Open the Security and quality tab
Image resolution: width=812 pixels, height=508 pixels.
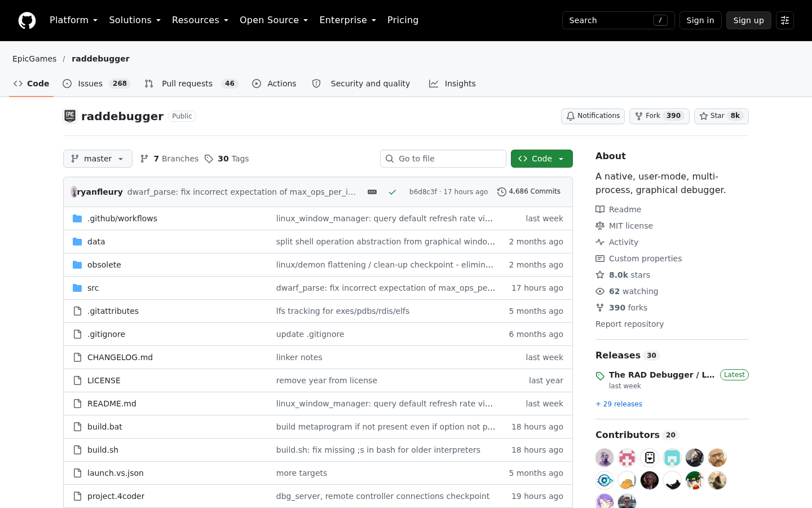(361, 84)
